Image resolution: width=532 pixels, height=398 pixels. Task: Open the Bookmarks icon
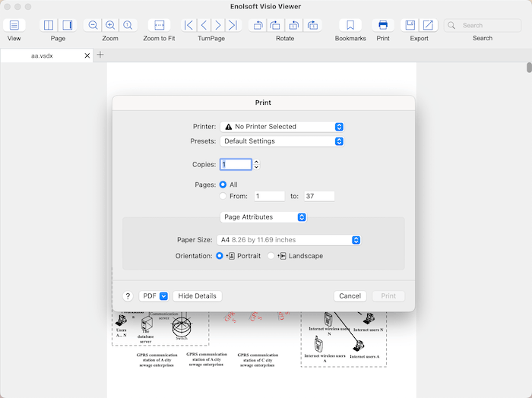[x=350, y=25]
